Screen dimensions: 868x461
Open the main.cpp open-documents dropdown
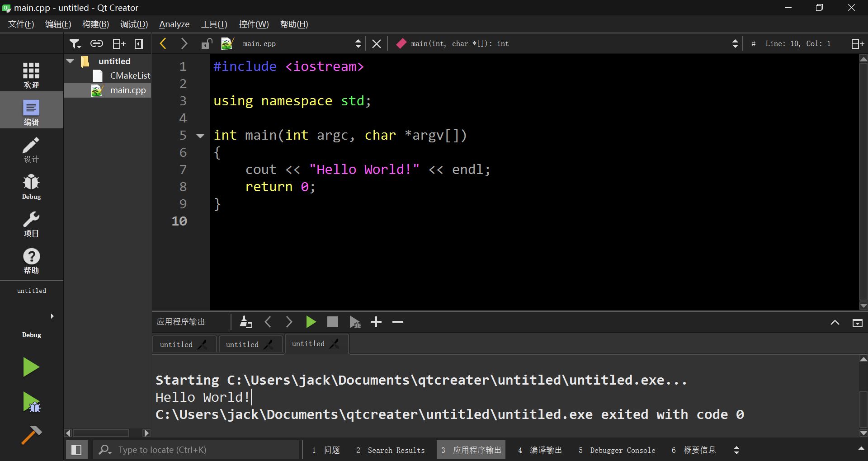[x=358, y=43]
